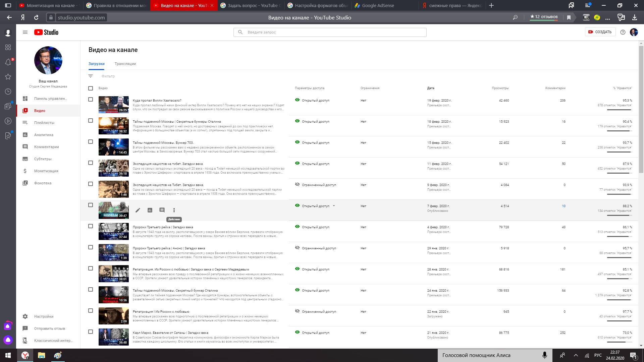Open 'Ограниченный доступ' setting for 22 янв. video
The height and width of the screenshot is (362, 644).
[316, 311]
